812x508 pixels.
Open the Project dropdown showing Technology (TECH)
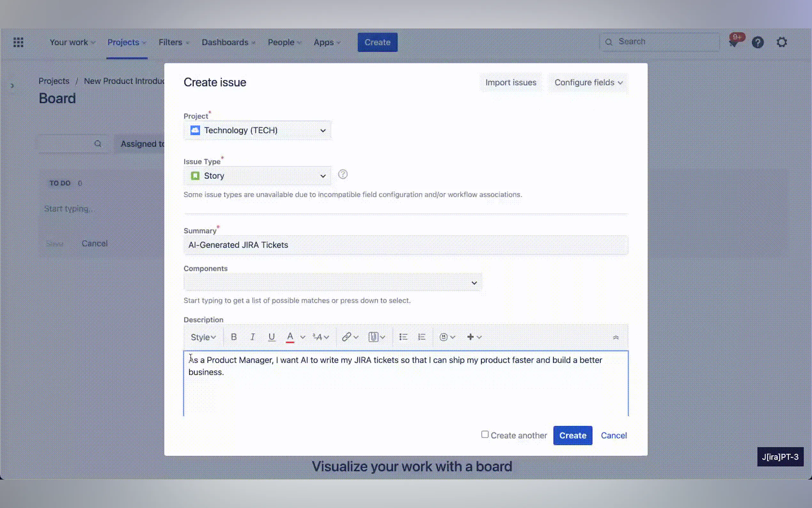pos(257,131)
